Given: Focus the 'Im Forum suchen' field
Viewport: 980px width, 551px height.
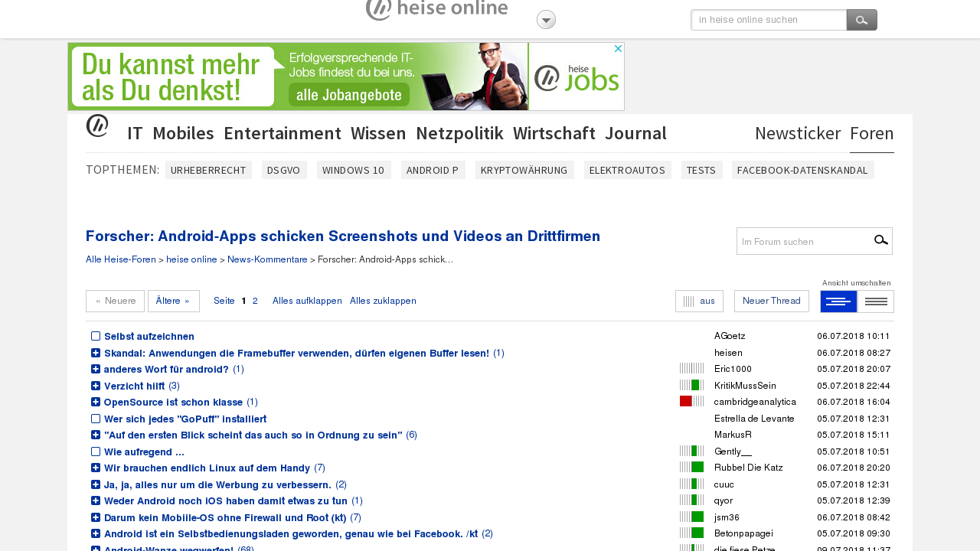Looking at the screenshot, I should tap(804, 241).
